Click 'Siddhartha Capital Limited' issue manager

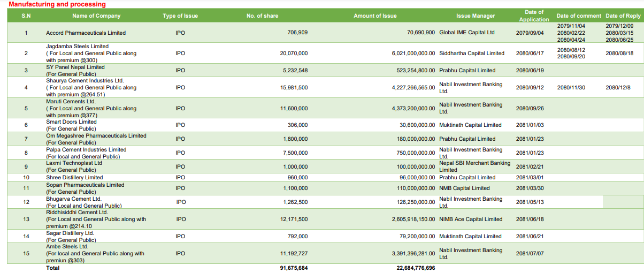tap(472, 53)
